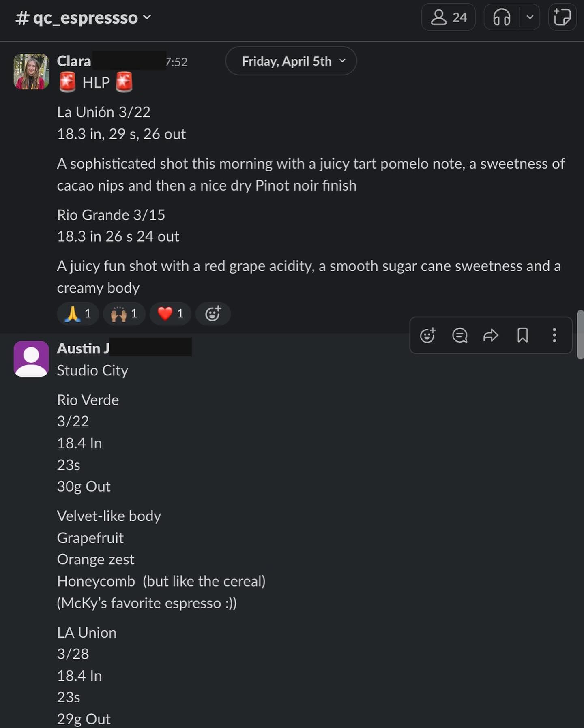Reply in thread from hover toolbar
Viewport: 584px width, 728px height.
pyautogui.click(x=459, y=336)
